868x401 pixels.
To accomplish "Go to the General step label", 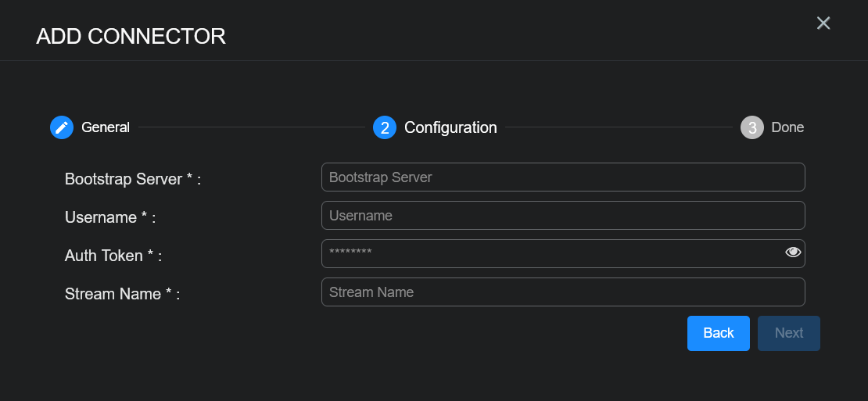I will [106, 127].
